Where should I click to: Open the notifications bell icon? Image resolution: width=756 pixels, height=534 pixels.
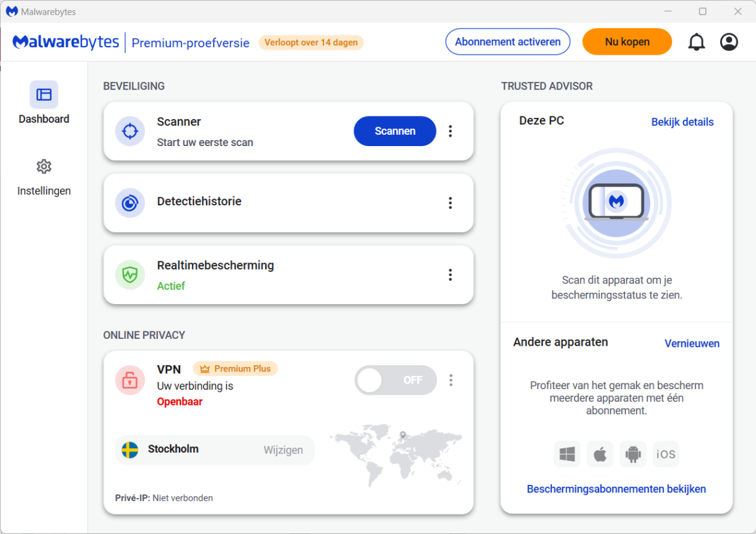point(696,42)
